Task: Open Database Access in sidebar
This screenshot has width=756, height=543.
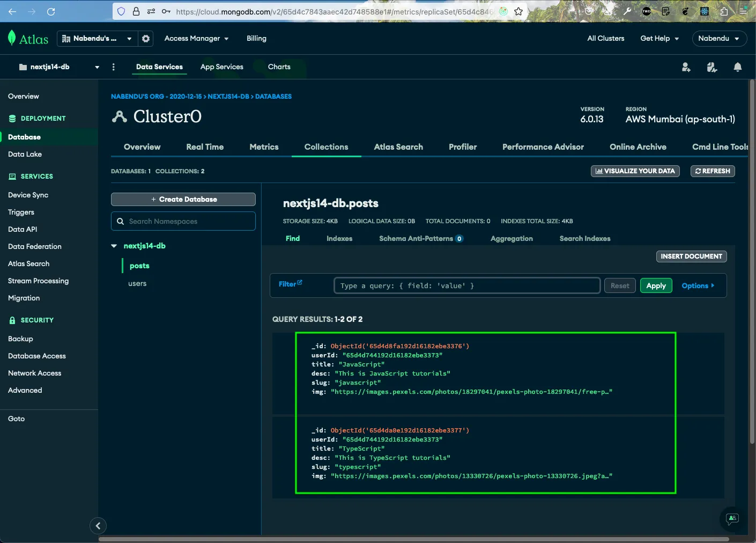Action: pyautogui.click(x=37, y=356)
